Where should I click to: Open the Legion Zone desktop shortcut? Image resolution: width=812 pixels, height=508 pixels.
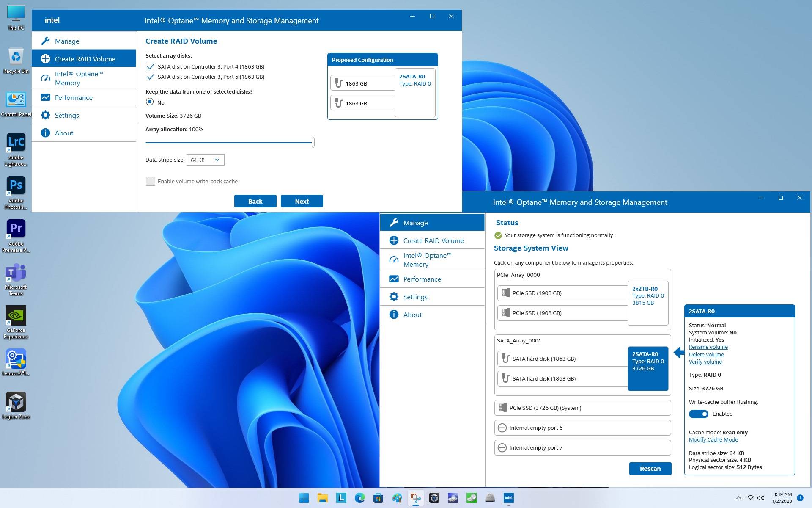(x=16, y=402)
